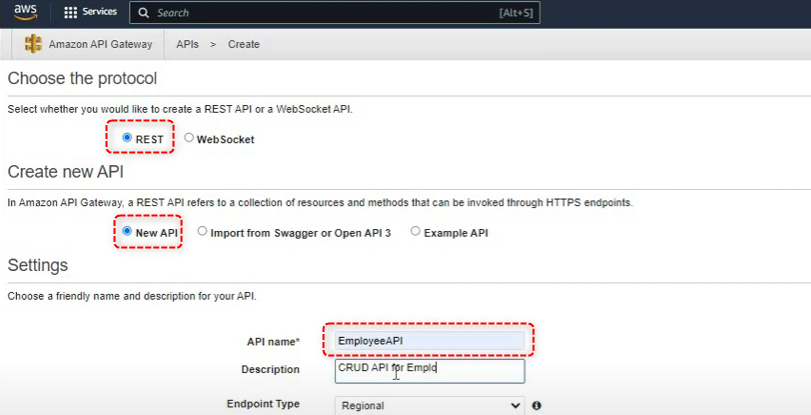Image resolution: width=811 pixels, height=415 pixels.
Task: Click the Create breadcrumb item
Action: tap(244, 44)
